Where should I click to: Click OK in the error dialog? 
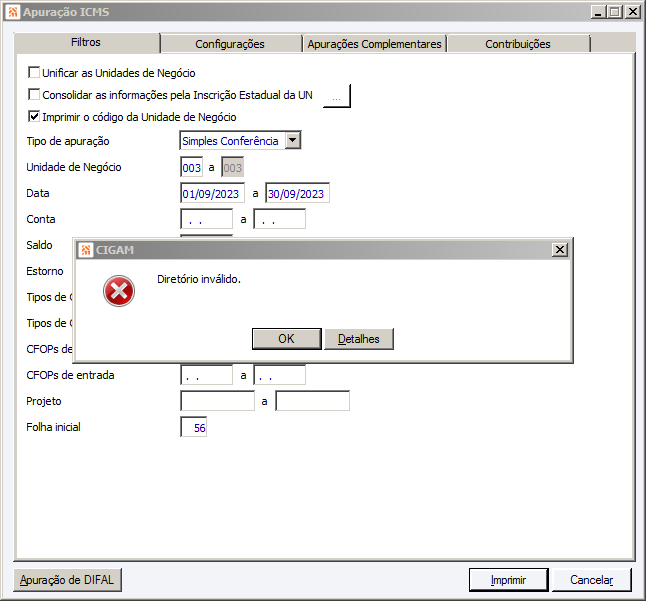286,339
